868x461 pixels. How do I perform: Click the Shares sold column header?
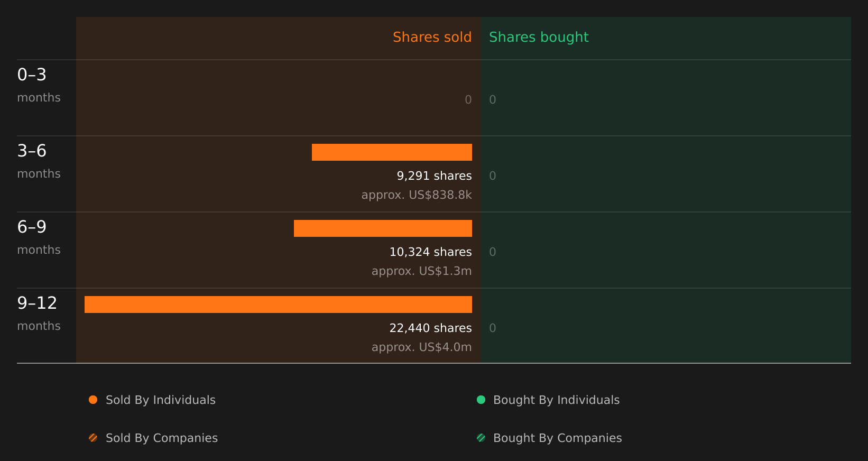tap(432, 37)
